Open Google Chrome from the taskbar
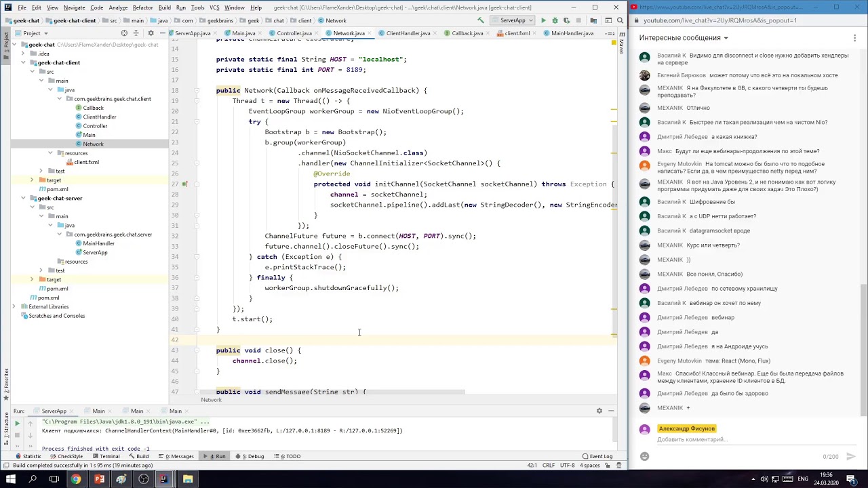 click(76, 479)
